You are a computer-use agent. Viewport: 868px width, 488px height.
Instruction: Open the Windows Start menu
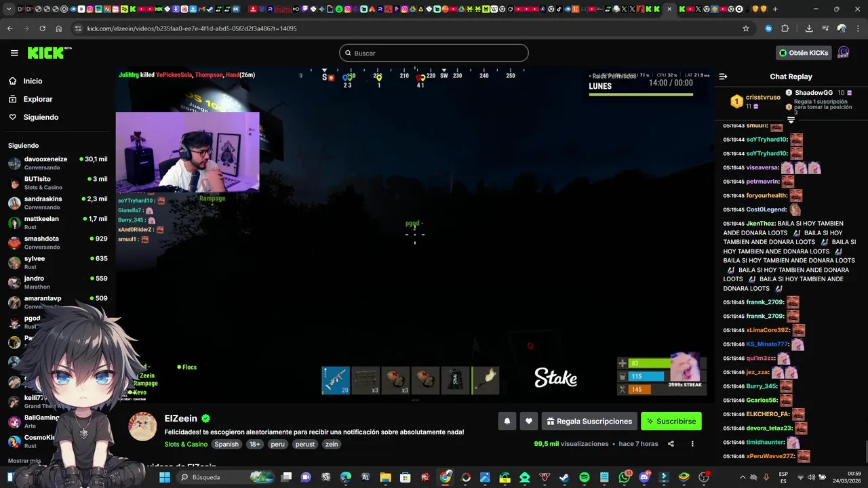click(165, 477)
